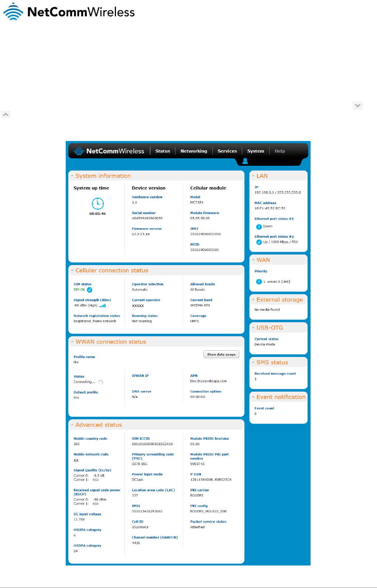Click the MAC address 18:F1:45:52:BC:52
Viewport: 377px width, 588px height.
(270, 208)
